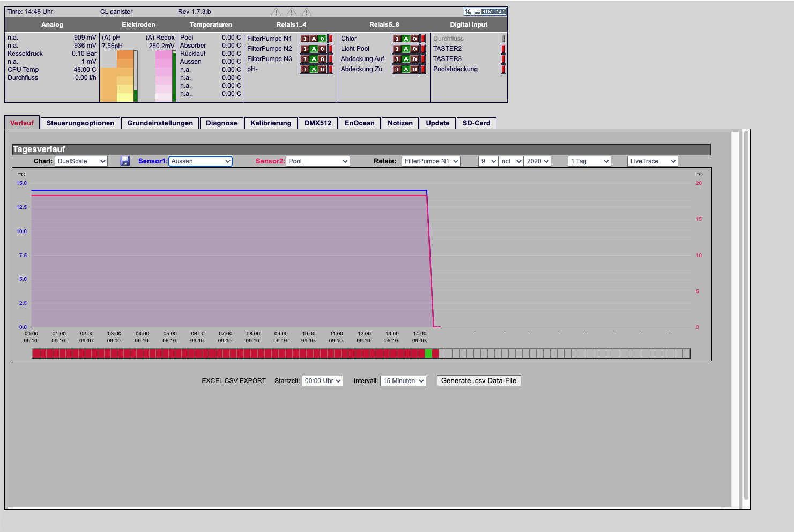The height and width of the screenshot is (532, 794).
Task: Switch pH- relay to O
Action: pyautogui.click(x=322, y=69)
